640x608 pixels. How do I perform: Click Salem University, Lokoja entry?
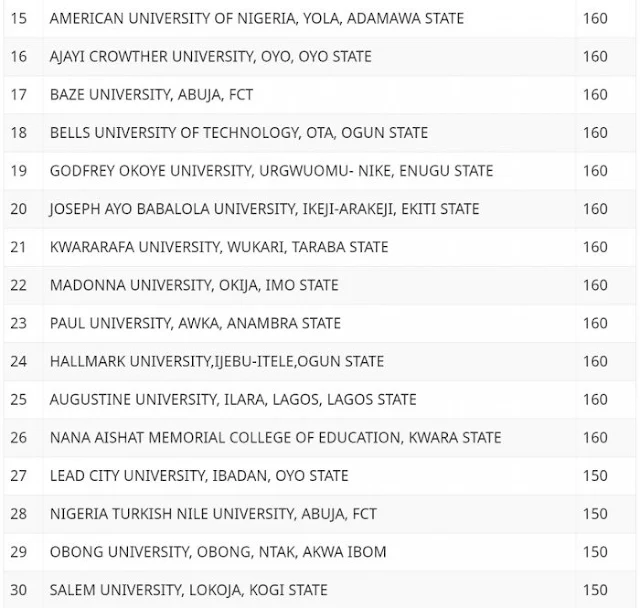(189, 590)
